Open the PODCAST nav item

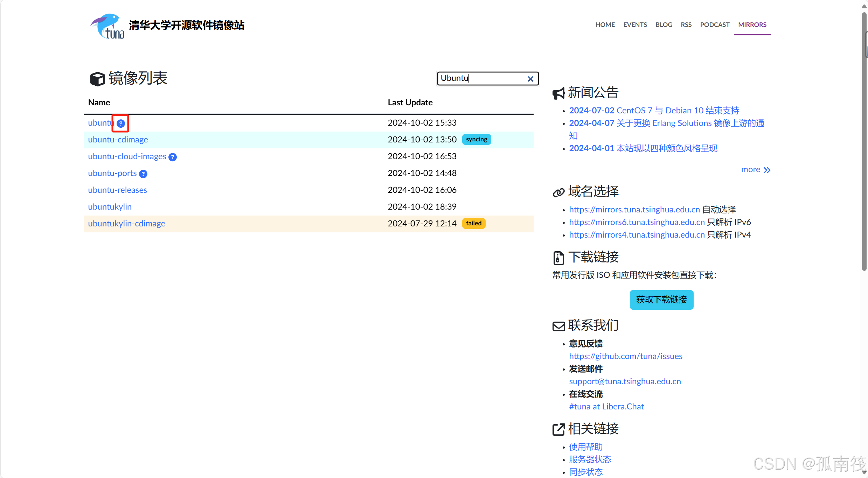tap(715, 25)
